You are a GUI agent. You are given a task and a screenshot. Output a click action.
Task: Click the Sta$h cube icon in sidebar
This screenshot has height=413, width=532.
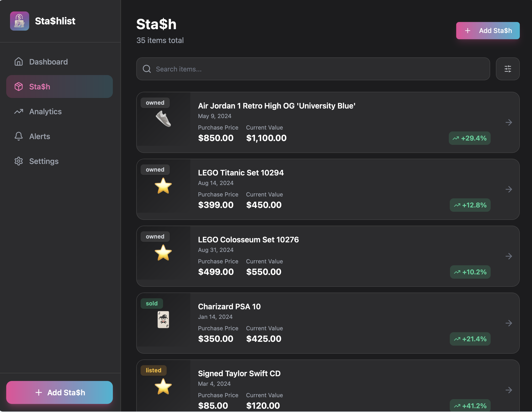[18, 87]
